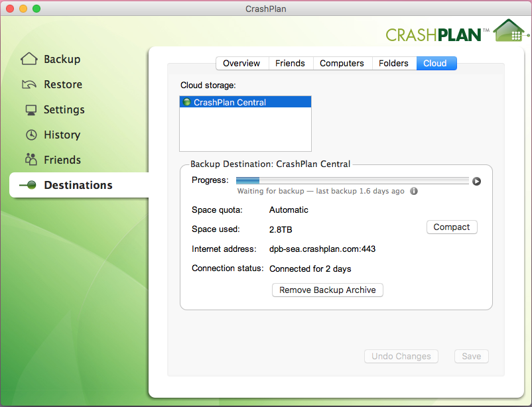Start backup with the play arrow button
Image resolution: width=532 pixels, height=407 pixels.
click(x=476, y=181)
